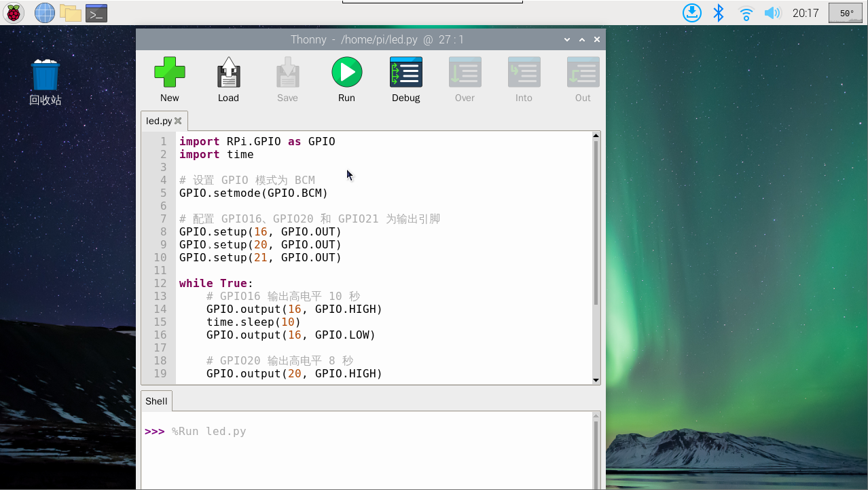The width and height of the screenshot is (868, 490).
Task: Open the terminal from taskbar
Action: 96,13
